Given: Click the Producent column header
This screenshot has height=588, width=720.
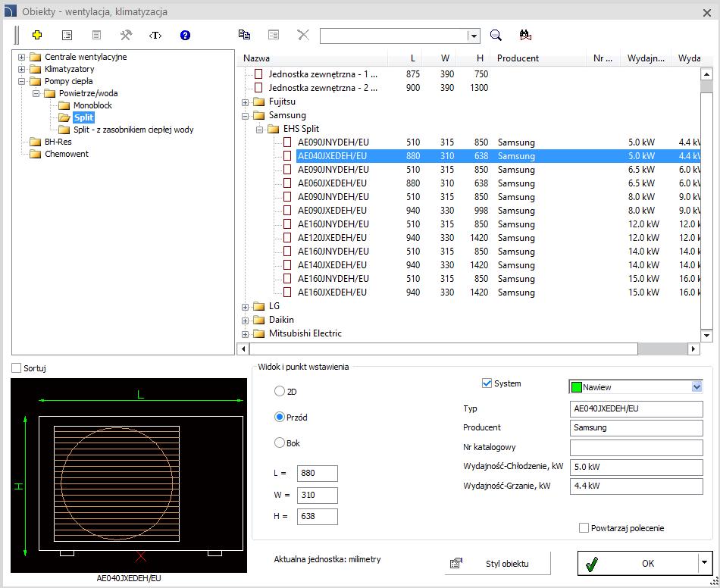Looking at the screenshot, I should (537, 58).
